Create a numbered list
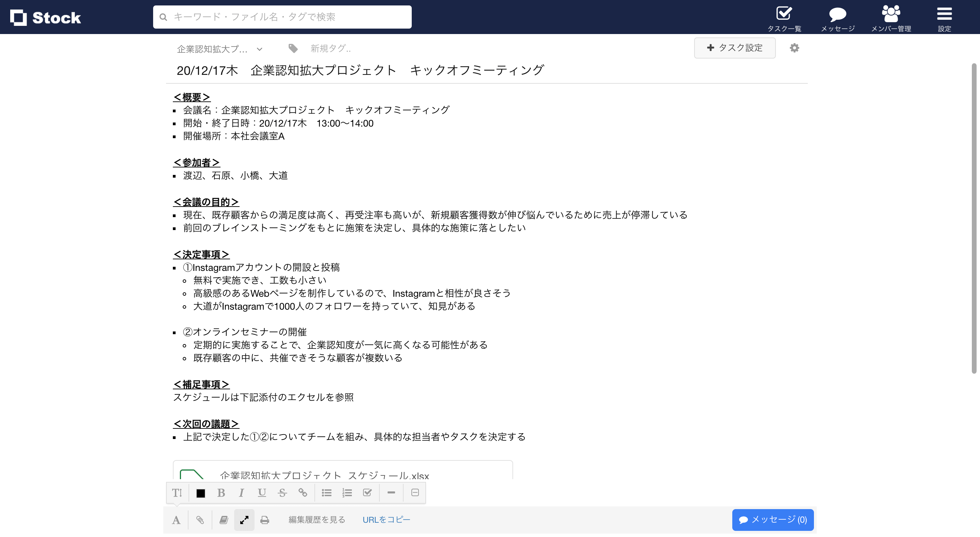The width and height of the screenshot is (980, 537). coord(347,492)
